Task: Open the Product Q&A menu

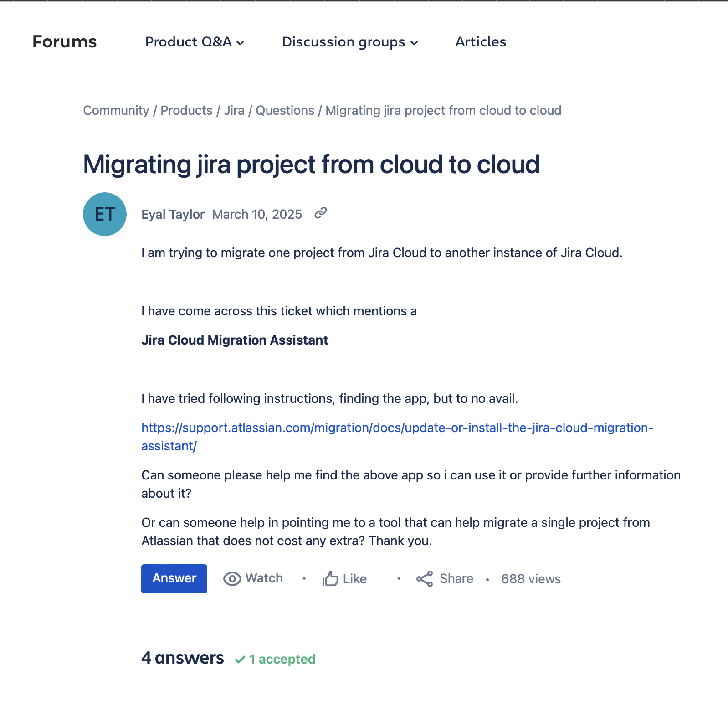Action: pos(195,42)
